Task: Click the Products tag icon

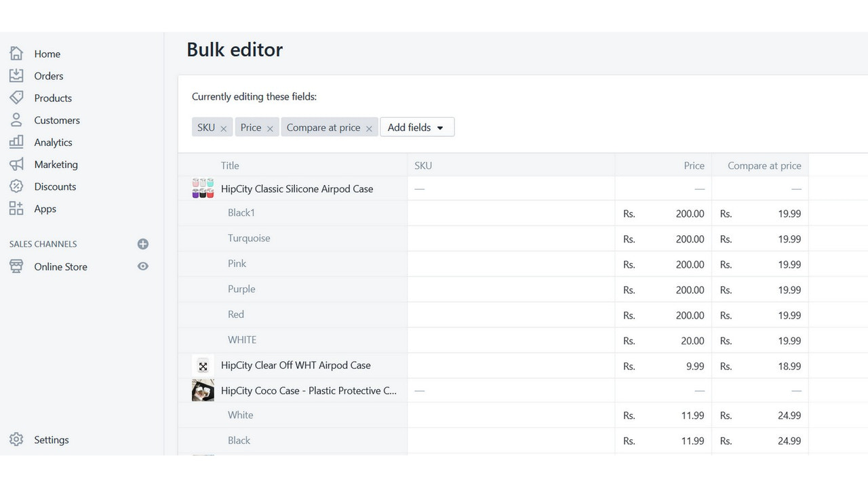Action: (16, 98)
